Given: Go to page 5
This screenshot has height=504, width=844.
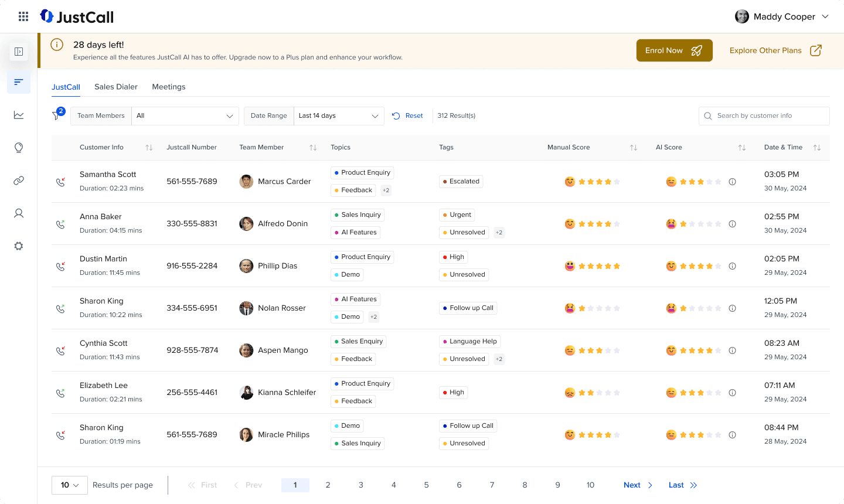Looking at the screenshot, I should tap(427, 485).
